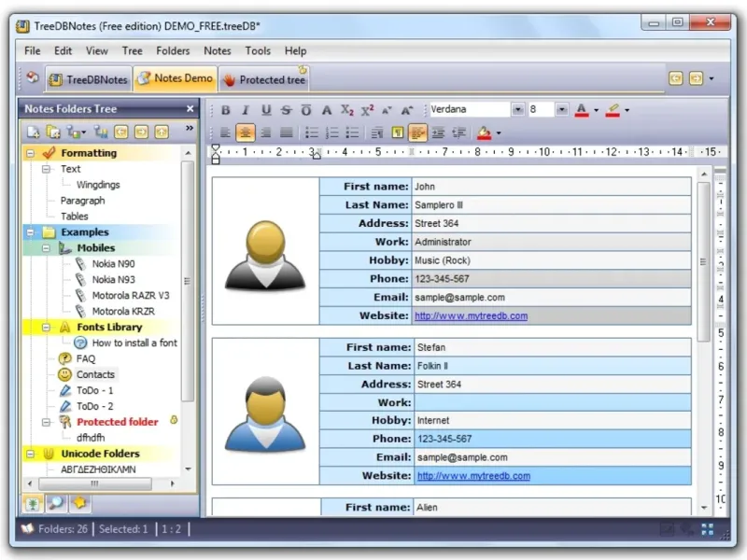
Task: Apply red font color swatch
Action: 581,110
